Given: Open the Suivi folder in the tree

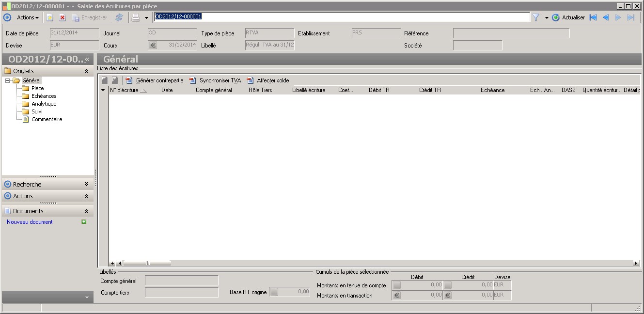Looking at the screenshot, I should tap(37, 111).
